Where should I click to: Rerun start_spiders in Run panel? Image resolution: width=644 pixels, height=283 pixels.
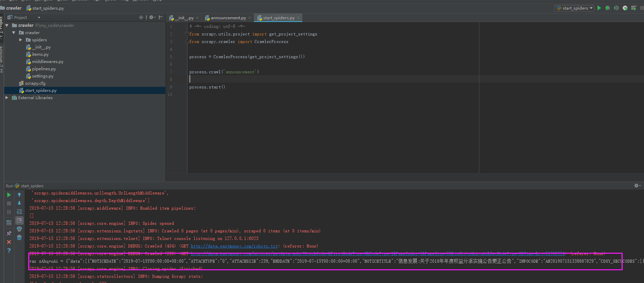(9, 195)
